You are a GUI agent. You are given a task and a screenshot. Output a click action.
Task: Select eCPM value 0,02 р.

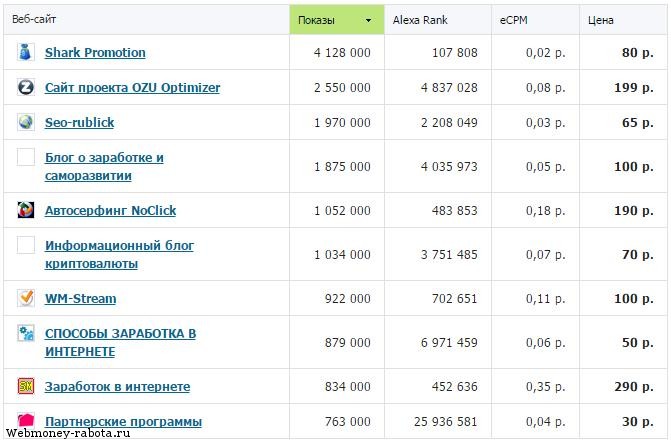click(546, 53)
